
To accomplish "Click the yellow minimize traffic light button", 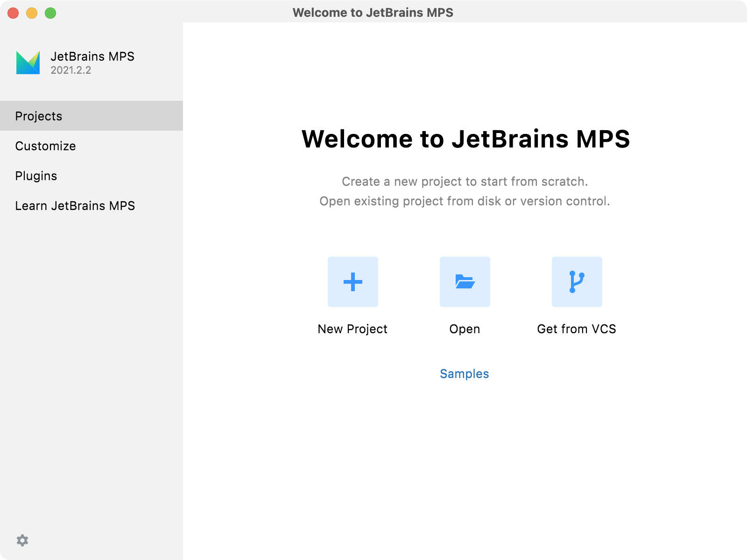I will 31,14.
